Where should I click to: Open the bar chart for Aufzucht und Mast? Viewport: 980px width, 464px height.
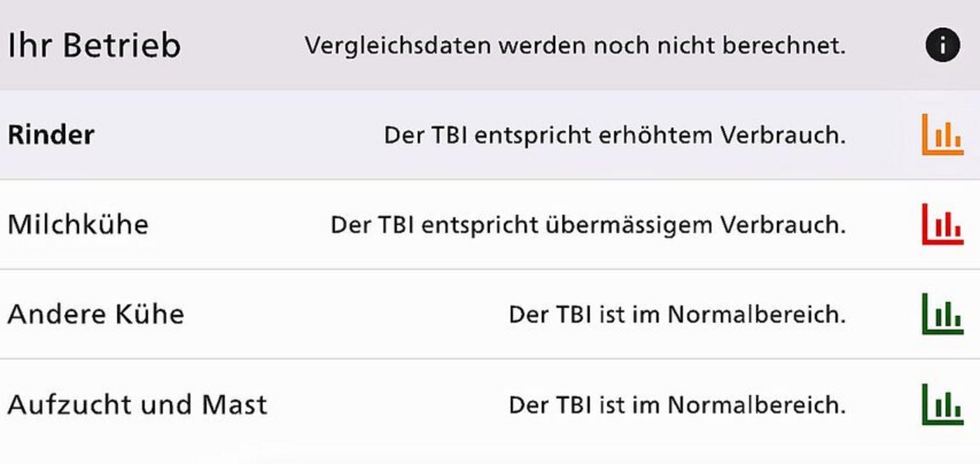tap(944, 404)
